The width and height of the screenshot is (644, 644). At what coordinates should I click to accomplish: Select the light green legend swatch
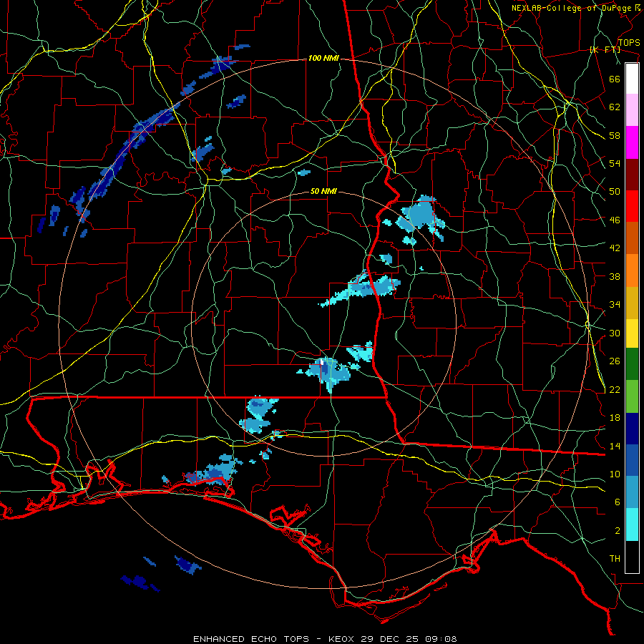(x=632, y=396)
